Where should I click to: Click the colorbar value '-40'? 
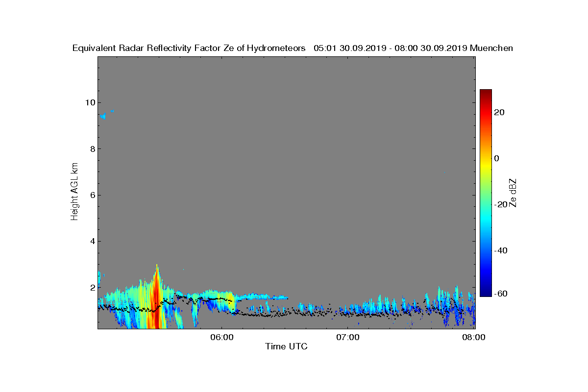501,251
